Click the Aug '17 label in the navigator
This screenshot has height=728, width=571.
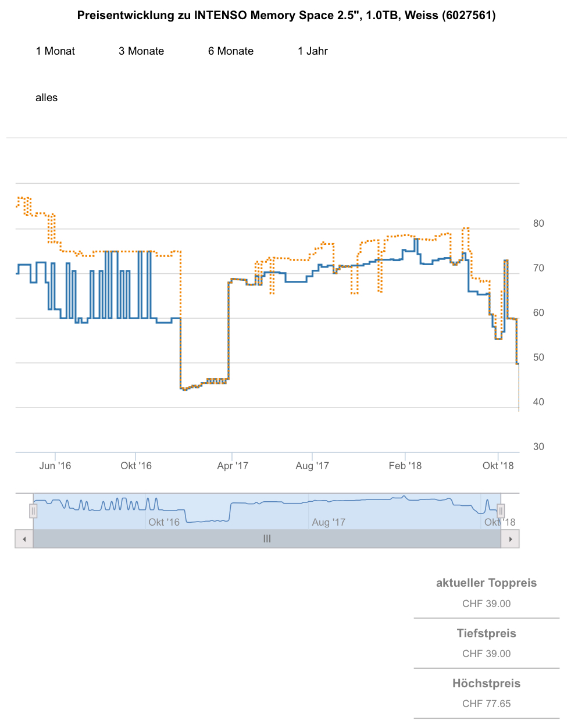point(329,522)
